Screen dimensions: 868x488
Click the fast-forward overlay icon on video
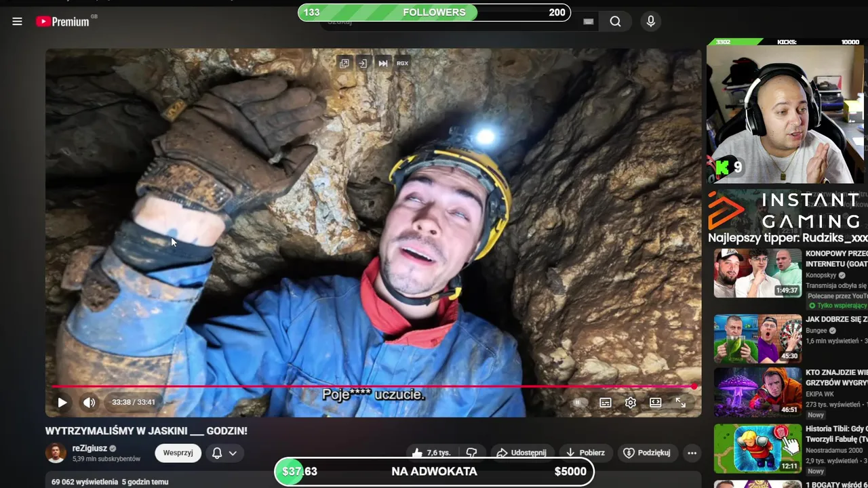click(383, 63)
